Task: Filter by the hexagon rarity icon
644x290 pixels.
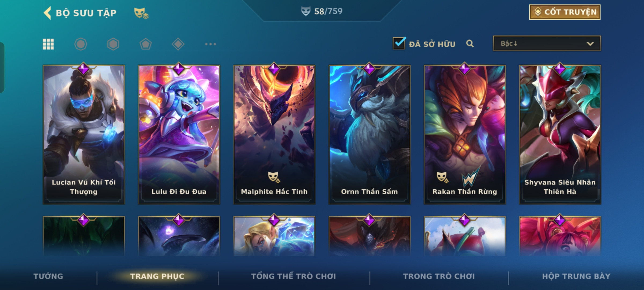Action: [113, 44]
